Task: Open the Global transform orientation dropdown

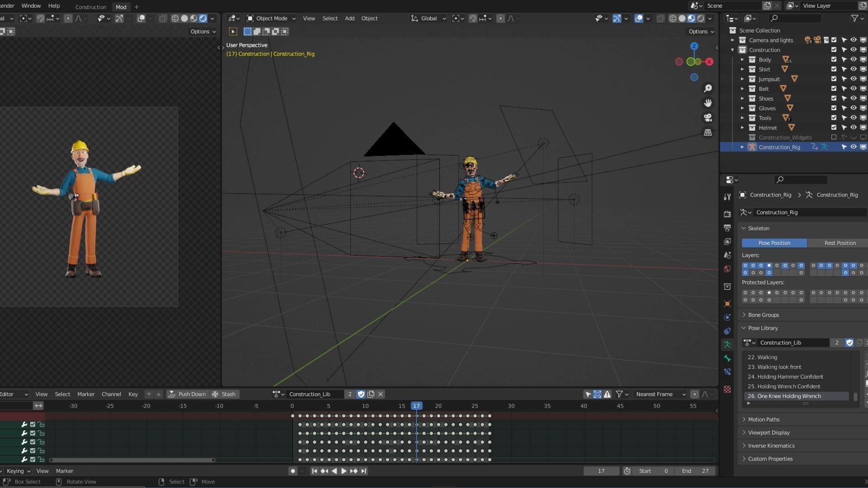Action: [428, 19]
